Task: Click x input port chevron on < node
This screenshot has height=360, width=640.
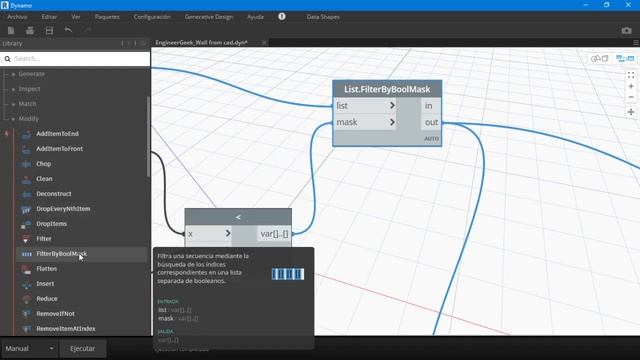Action: click(x=228, y=233)
